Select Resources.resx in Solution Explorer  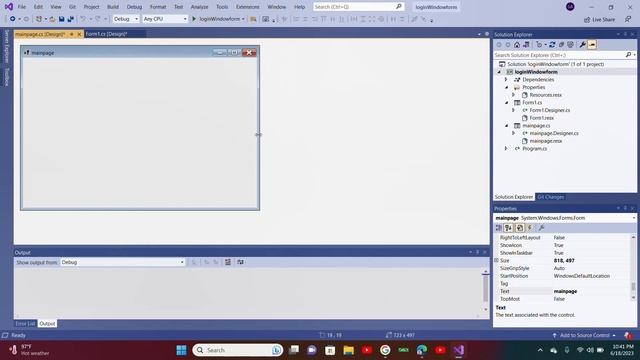tap(545, 95)
